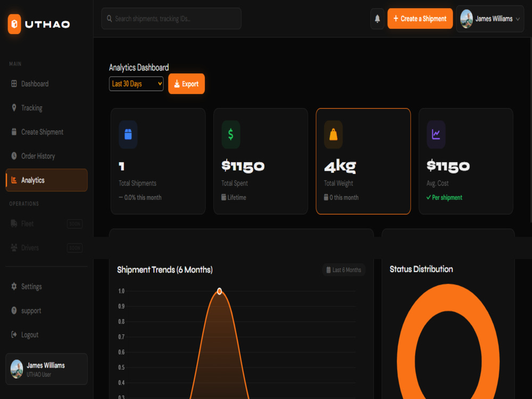Image resolution: width=532 pixels, height=399 pixels.
Task: Click the Settings gear icon in sidebar
Action: click(x=14, y=286)
